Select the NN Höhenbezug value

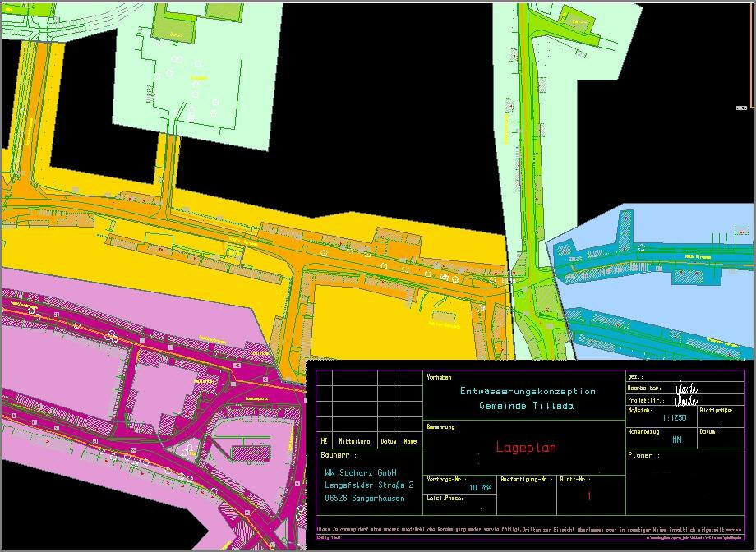[676, 439]
